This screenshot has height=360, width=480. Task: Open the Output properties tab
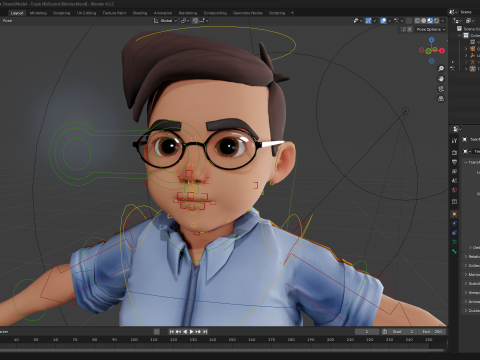pos(454,162)
